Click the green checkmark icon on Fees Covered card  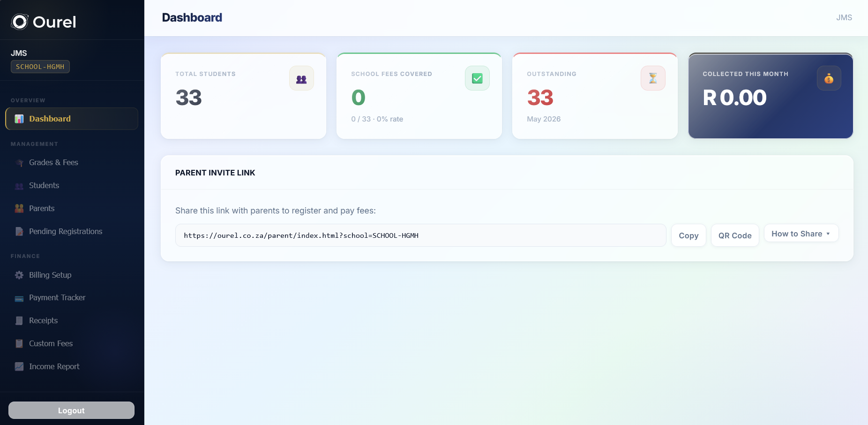tap(477, 78)
